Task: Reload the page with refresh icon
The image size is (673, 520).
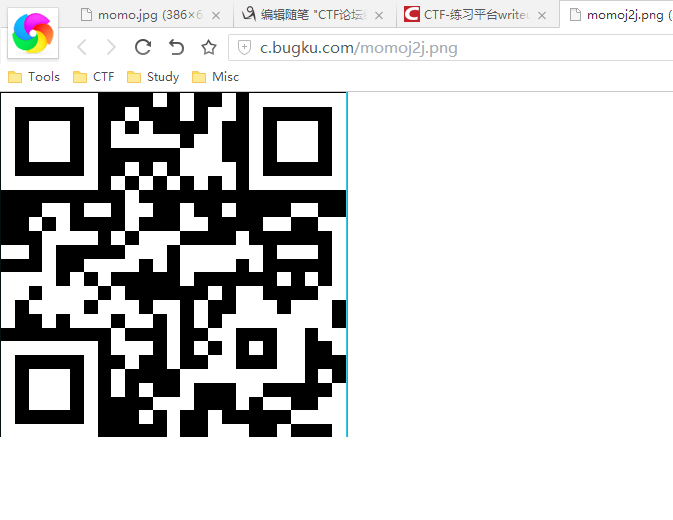Action: 143,47
